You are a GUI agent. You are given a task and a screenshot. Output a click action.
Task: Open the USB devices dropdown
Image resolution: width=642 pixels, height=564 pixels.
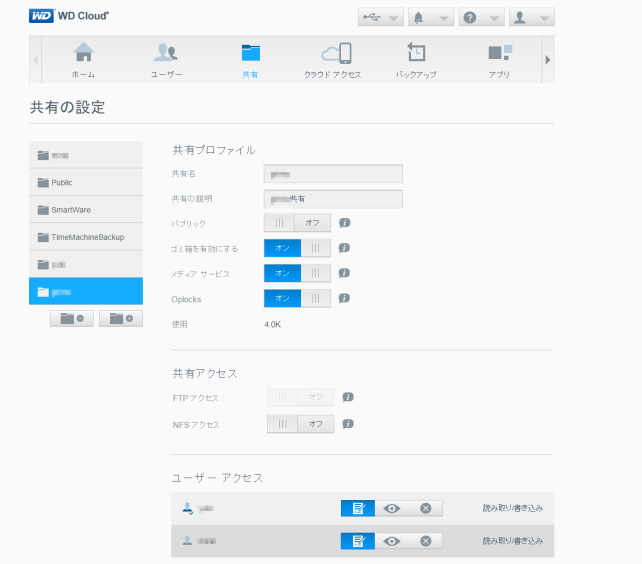coord(381,17)
